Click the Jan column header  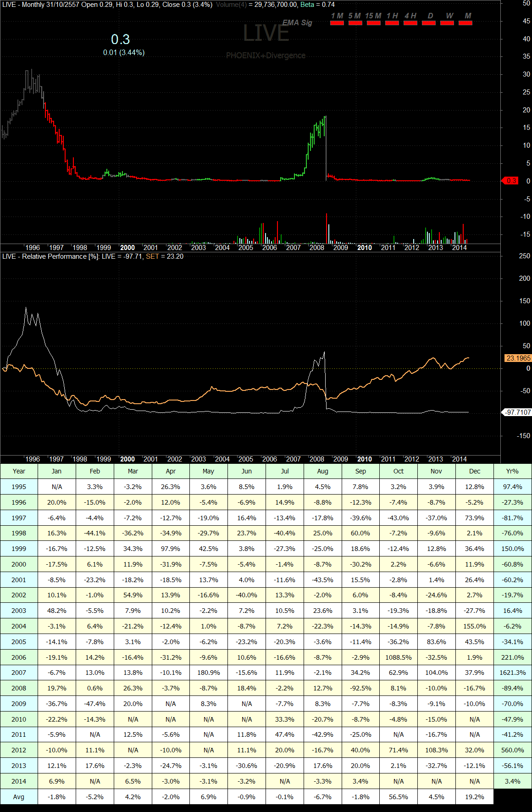(56, 471)
